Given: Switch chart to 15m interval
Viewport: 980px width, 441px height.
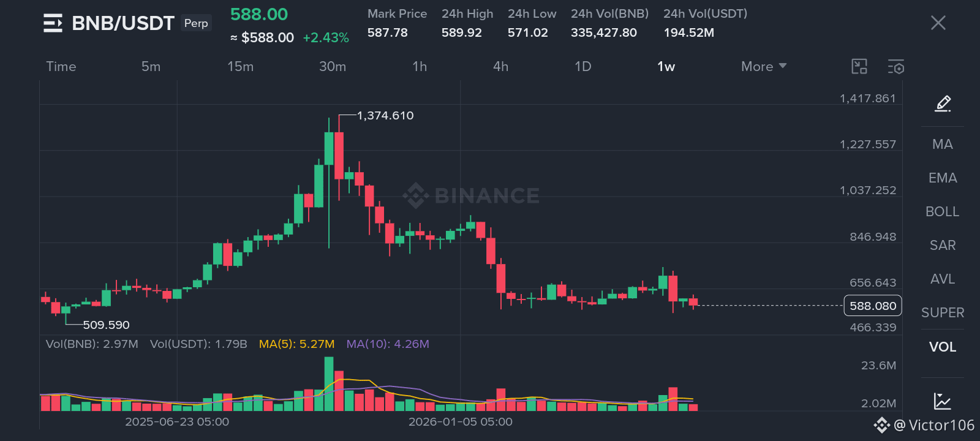Looking at the screenshot, I should click(240, 66).
